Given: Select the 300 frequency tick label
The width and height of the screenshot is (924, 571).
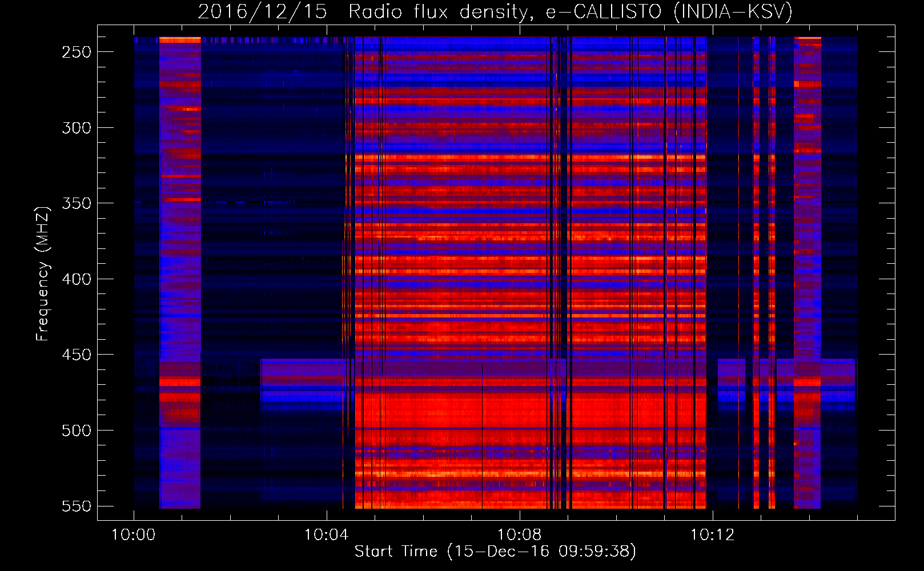Looking at the screenshot, I should click(77, 127).
